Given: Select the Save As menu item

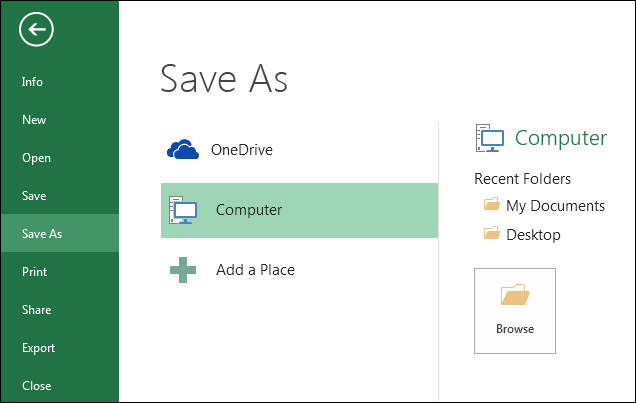Looking at the screenshot, I should [x=42, y=234].
